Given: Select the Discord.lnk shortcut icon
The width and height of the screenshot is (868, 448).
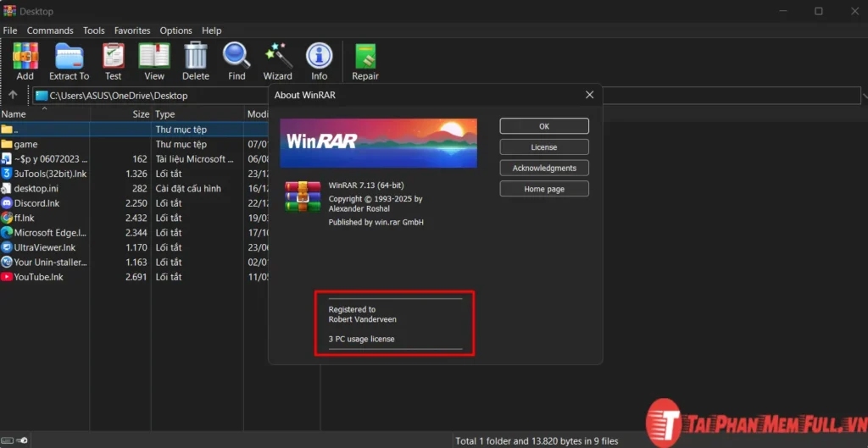Looking at the screenshot, I should [7, 203].
